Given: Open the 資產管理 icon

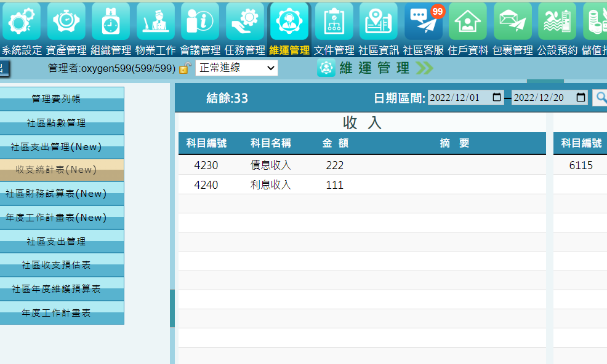Looking at the screenshot, I should [x=66, y=22].
